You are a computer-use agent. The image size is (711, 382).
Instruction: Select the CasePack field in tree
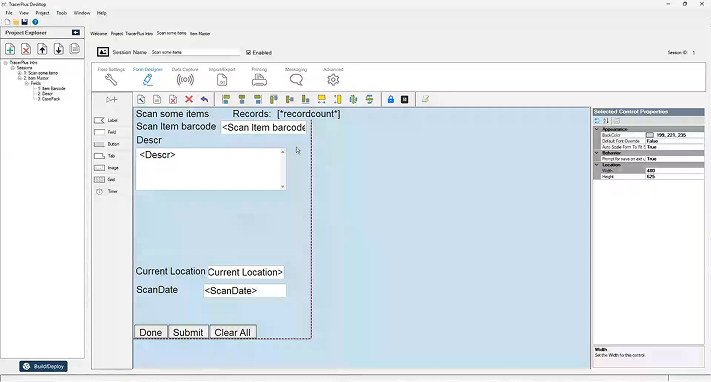[49, 99]
